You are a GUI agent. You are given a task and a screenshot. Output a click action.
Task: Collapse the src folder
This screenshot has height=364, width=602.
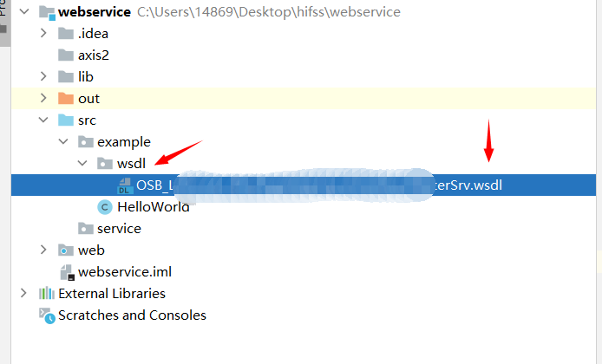coord(44,120)
